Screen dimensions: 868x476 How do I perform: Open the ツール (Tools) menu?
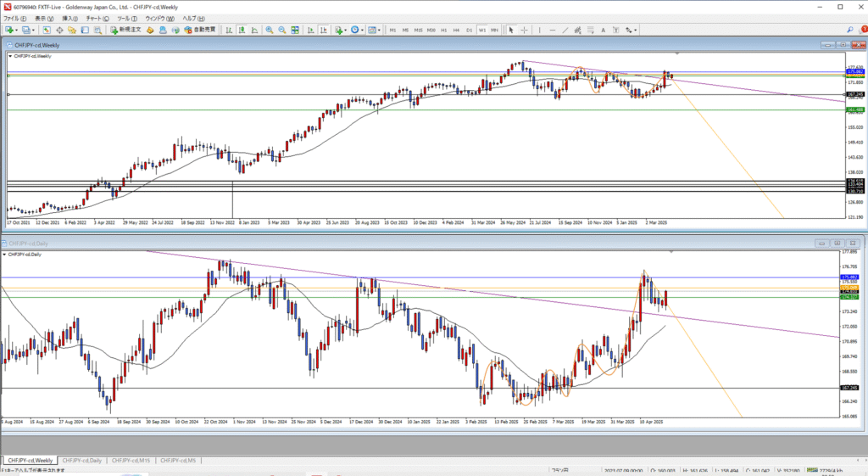[127, 19]
